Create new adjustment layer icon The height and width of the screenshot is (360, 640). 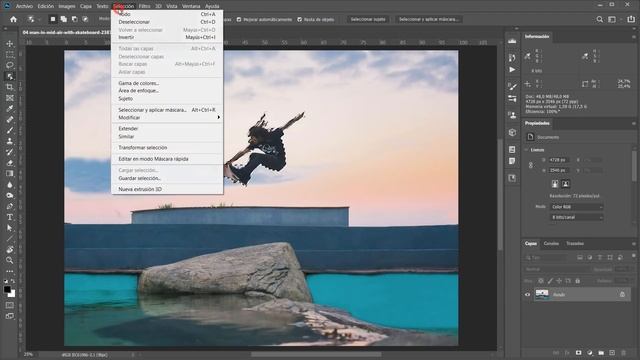click(590, 353)
